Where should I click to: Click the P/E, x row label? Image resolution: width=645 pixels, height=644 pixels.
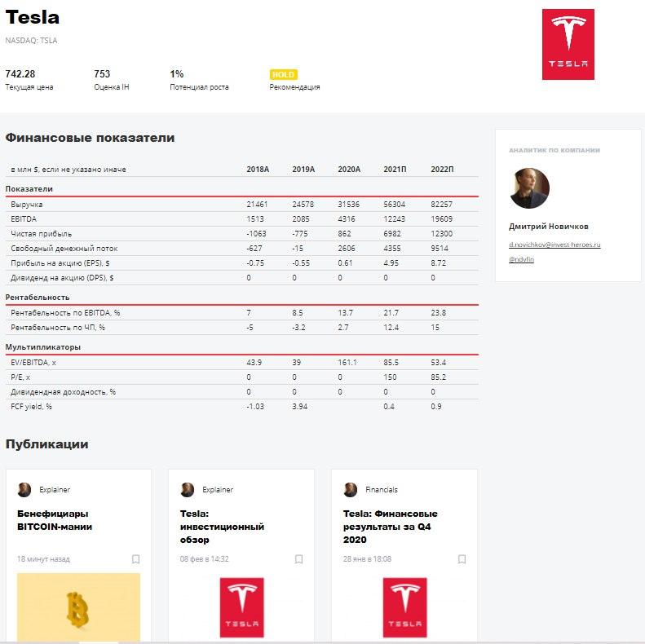[x=20, y=377]
